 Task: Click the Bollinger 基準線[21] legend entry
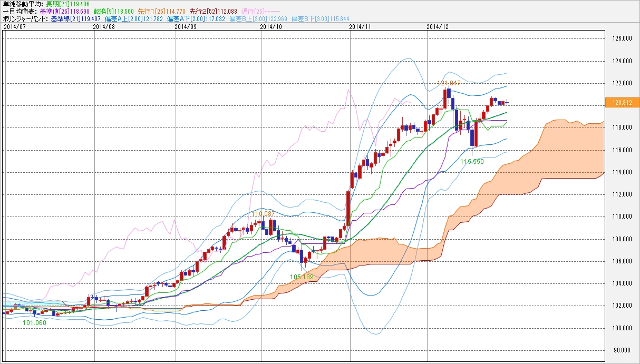click(x=74, y=18)
